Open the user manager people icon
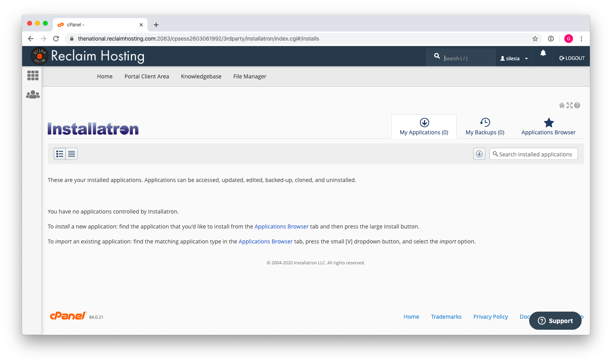Screen dimensions: 612x364 tap(33, 95)
